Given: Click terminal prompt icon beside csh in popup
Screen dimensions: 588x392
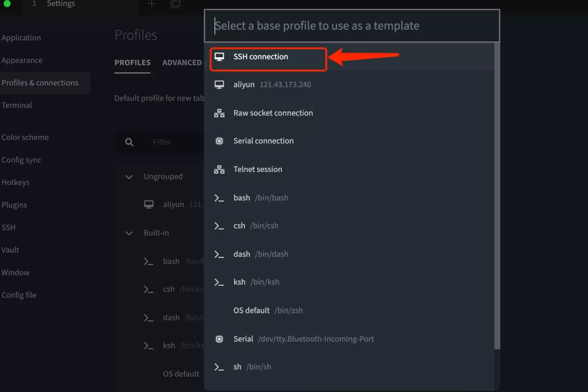Looking at the screenshot, I should coord(219,226).
